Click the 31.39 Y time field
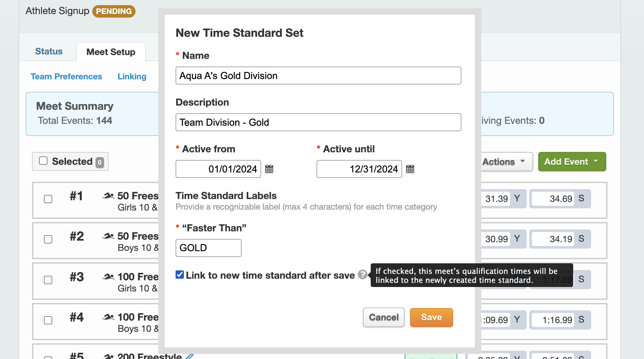Screen dimensions: 644x359 [x=495, y=199]
